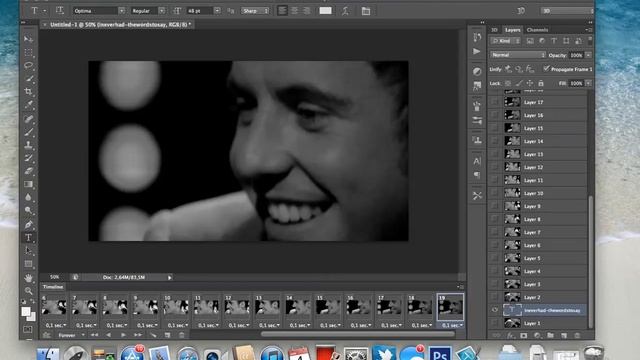The height and width of the screenshot is (360, 640).
Task: Select the Crop tool
Action: [28, 91]
